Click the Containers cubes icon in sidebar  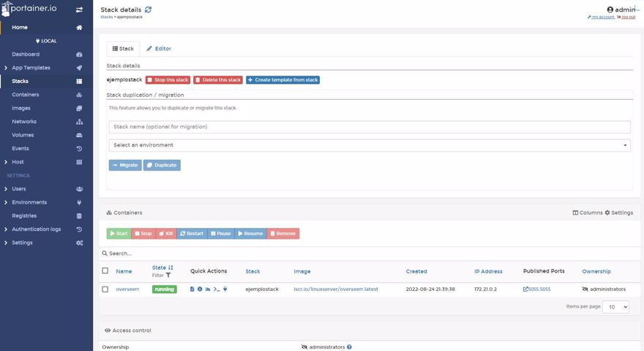point(79,95)
